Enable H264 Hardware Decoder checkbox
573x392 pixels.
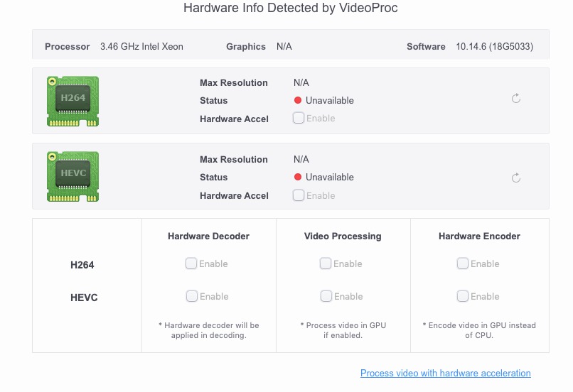191,263
